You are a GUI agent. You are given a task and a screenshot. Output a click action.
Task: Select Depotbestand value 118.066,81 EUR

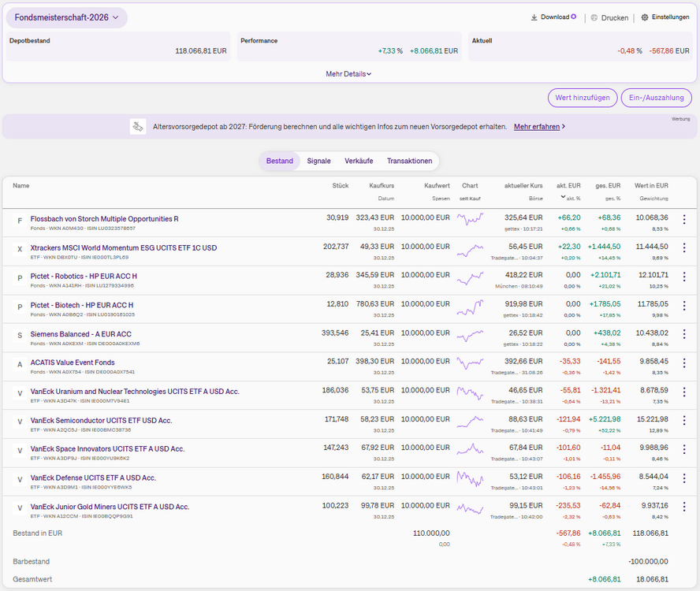coord(200,51)
